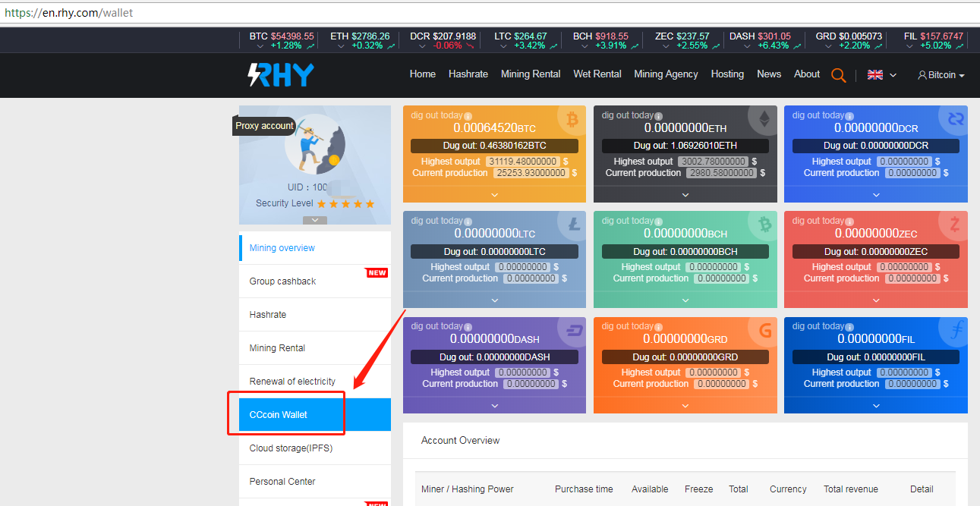The width and height of the screenshot is (980, 506).
Task: Open Mining Rental in the top navigation
Action: click(531, 74)
